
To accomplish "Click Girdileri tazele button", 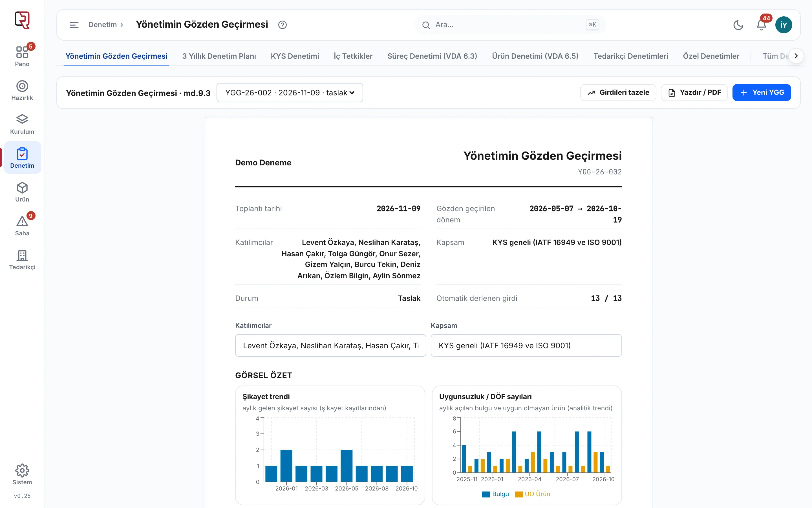I will (618, 92).
